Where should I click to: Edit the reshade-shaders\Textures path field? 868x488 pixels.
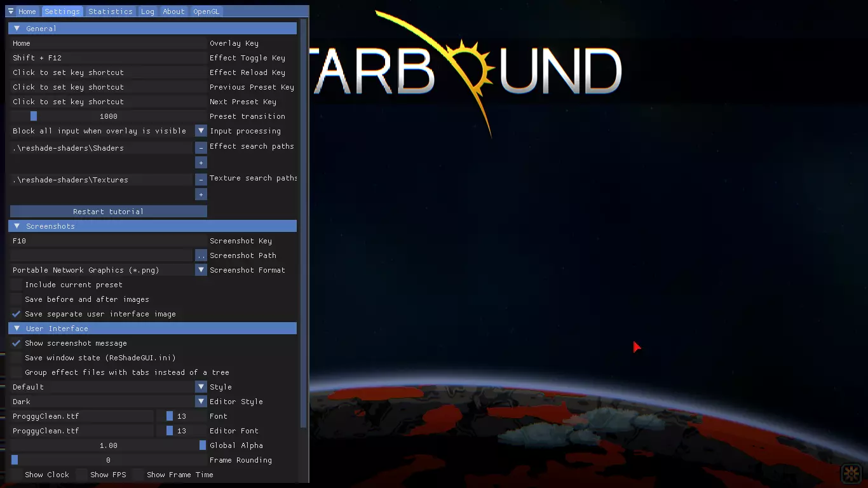click(x=101, y=180)
